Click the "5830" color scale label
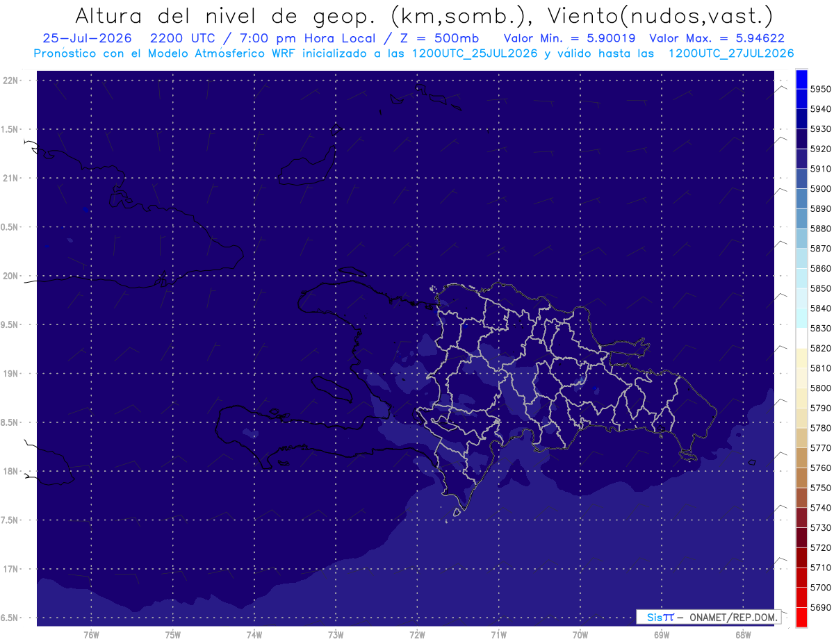The image size is (834, 644). [820, 328]
